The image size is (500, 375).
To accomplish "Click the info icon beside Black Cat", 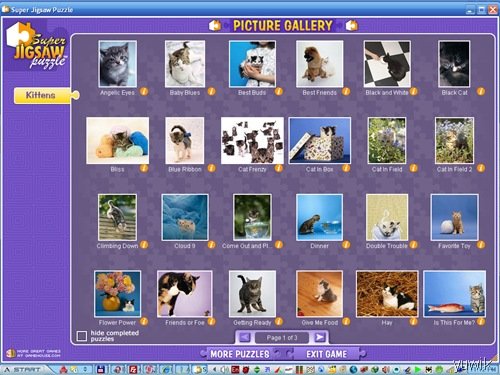I will (x=481, y=91).
